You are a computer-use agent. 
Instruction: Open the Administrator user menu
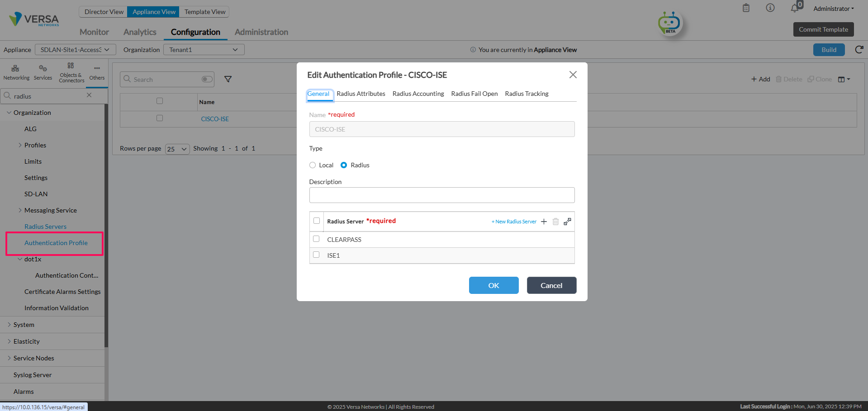coord(834,9)
